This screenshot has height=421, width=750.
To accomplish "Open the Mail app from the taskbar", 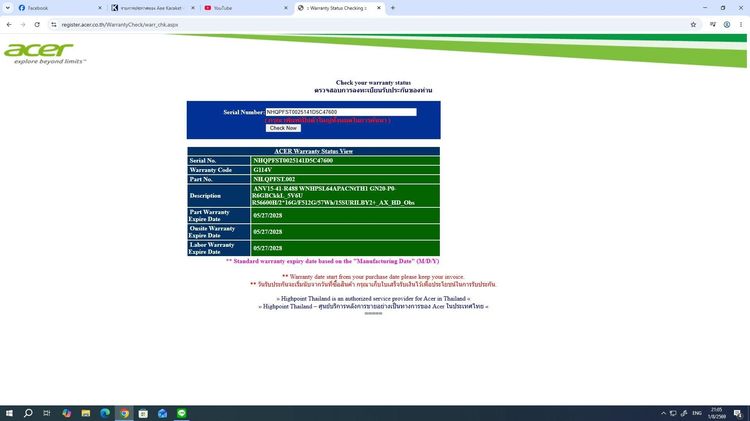I will tap(162, 413).
